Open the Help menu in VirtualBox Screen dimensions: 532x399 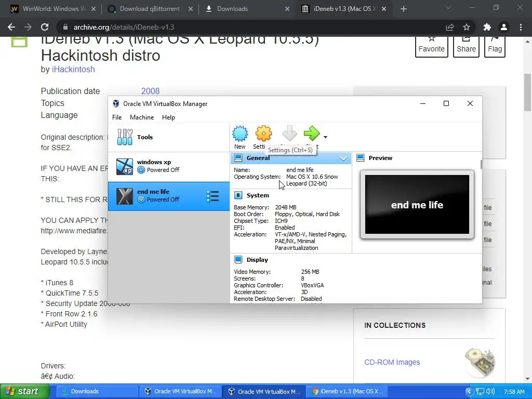168,117
